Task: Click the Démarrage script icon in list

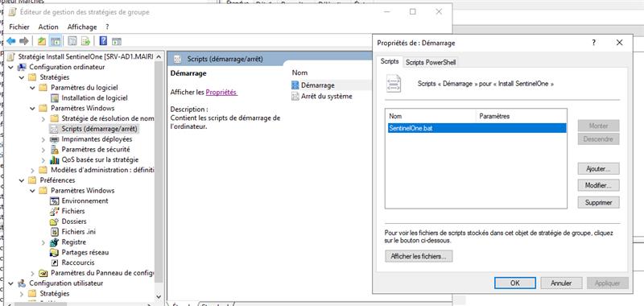Action: click(295, 85)
